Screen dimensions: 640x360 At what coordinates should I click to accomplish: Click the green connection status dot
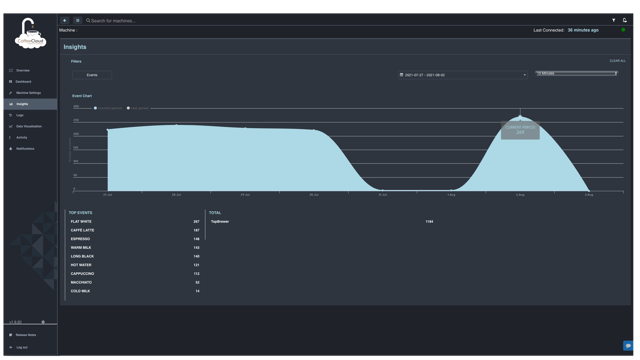tap(623, 30)
